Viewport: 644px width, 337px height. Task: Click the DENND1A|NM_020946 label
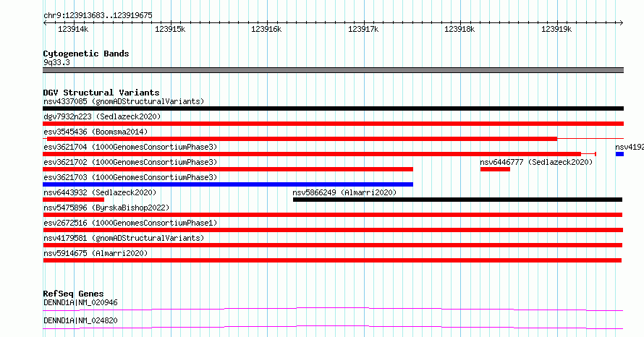tap(80, 302)
